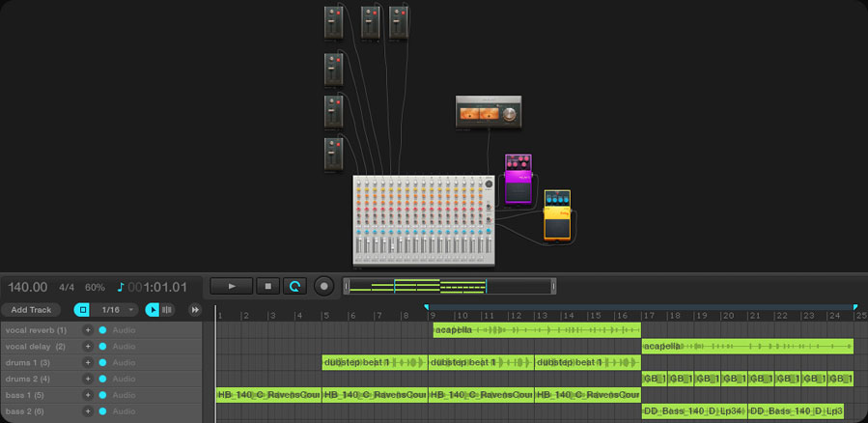Open the Audio type selector on vocal reverb
868x423 pixels.
pyautogui.click(x=124, y=330)
